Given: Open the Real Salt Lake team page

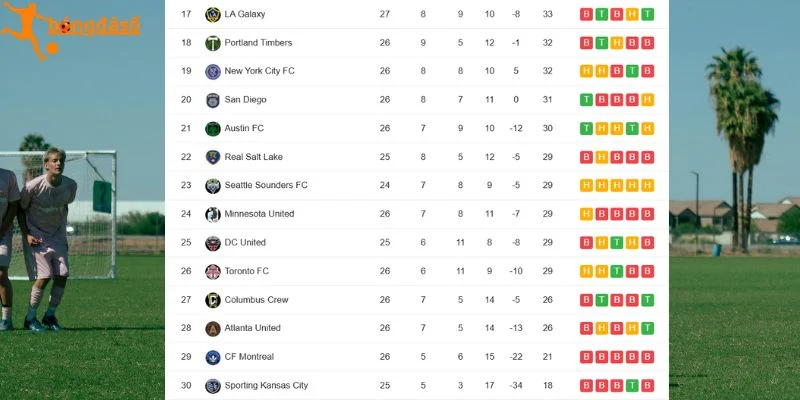Looking at the screenshot, I should (x=254, y=157).
